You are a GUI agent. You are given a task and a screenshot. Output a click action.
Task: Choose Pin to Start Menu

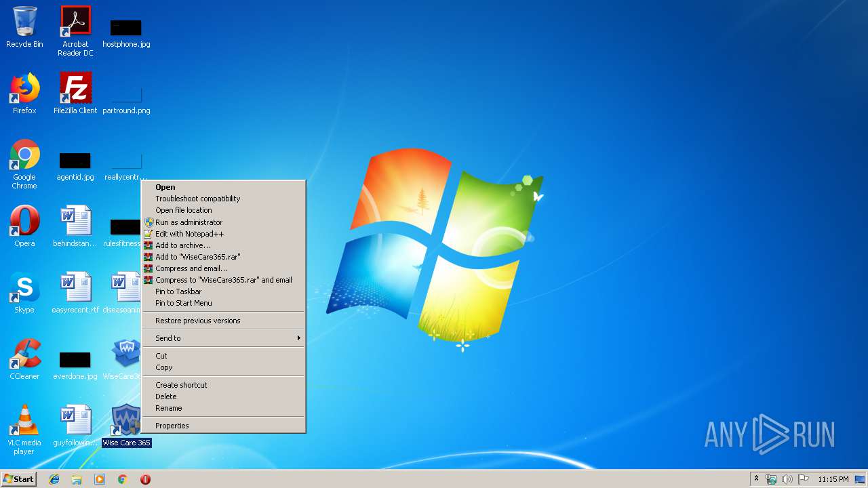(223, 303)
